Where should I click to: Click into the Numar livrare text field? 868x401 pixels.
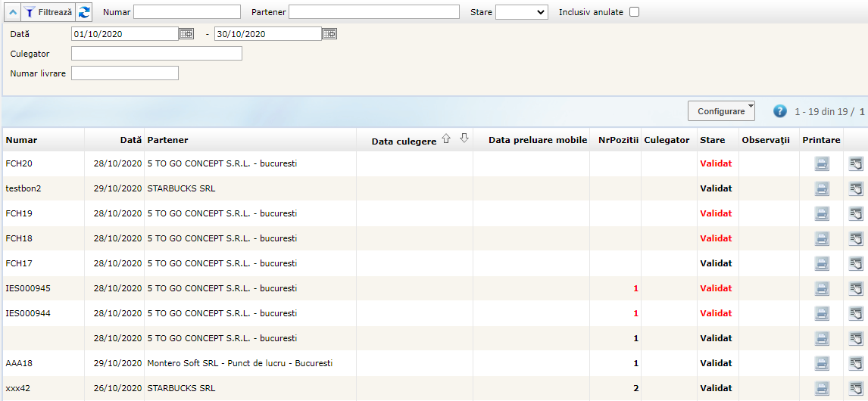click(125, 73)
